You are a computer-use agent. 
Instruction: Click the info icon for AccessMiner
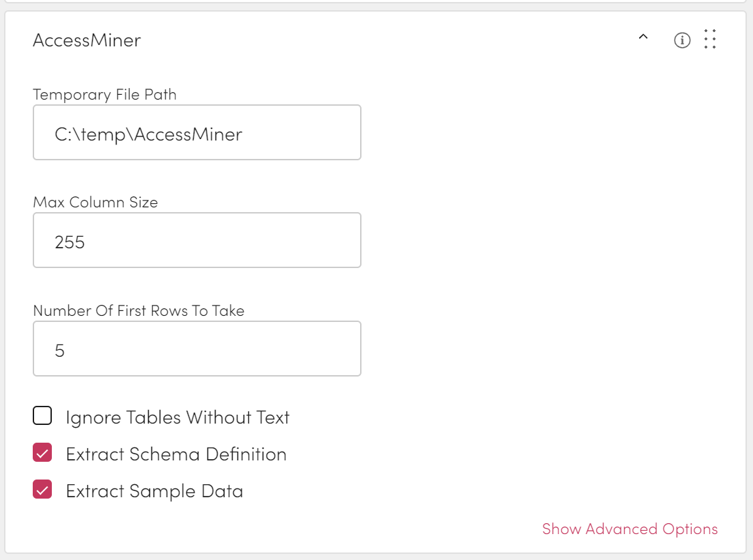(x=682, y=41)
